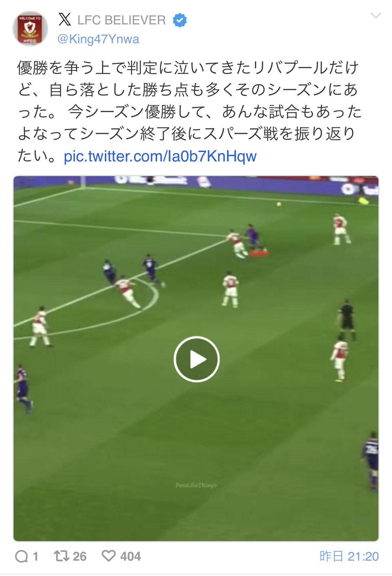The height and width of the screenshot is (576, 392).
Task: Click the PassLikeThiago watermark in video
Action: tap(196, 485)
